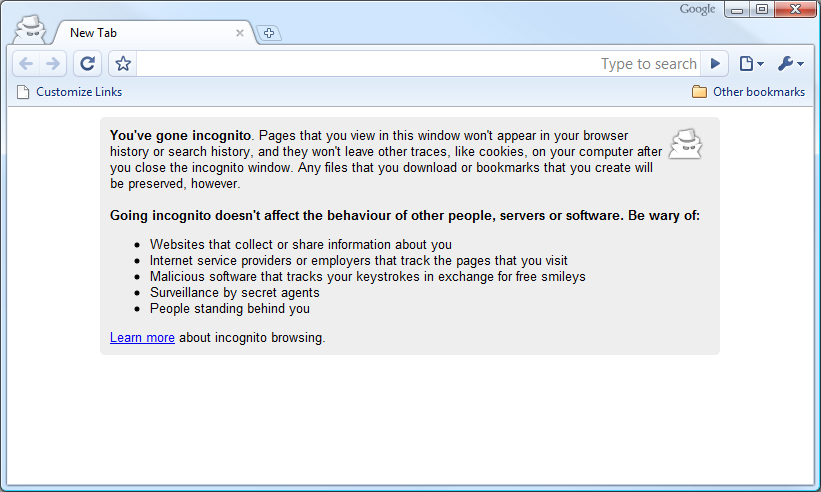
Task: Click the Forward navigation arrow
Action: 53,64
